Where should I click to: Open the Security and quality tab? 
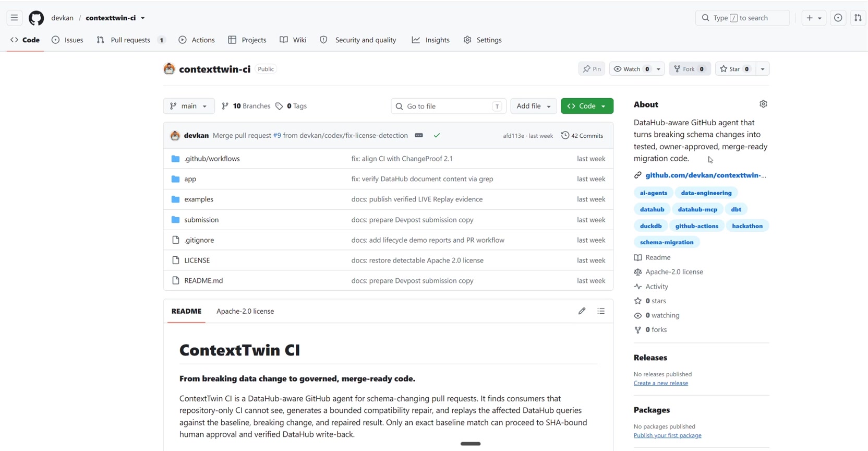coord(358,40)
